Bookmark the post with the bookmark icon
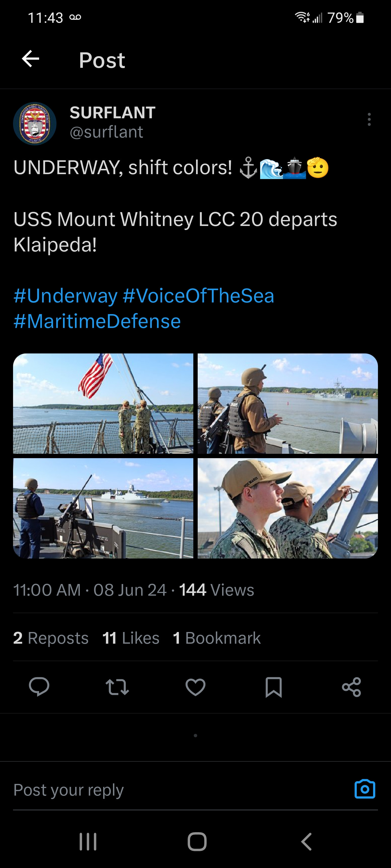The height and width of the screenshot is (868, 391). pos(274,687)
